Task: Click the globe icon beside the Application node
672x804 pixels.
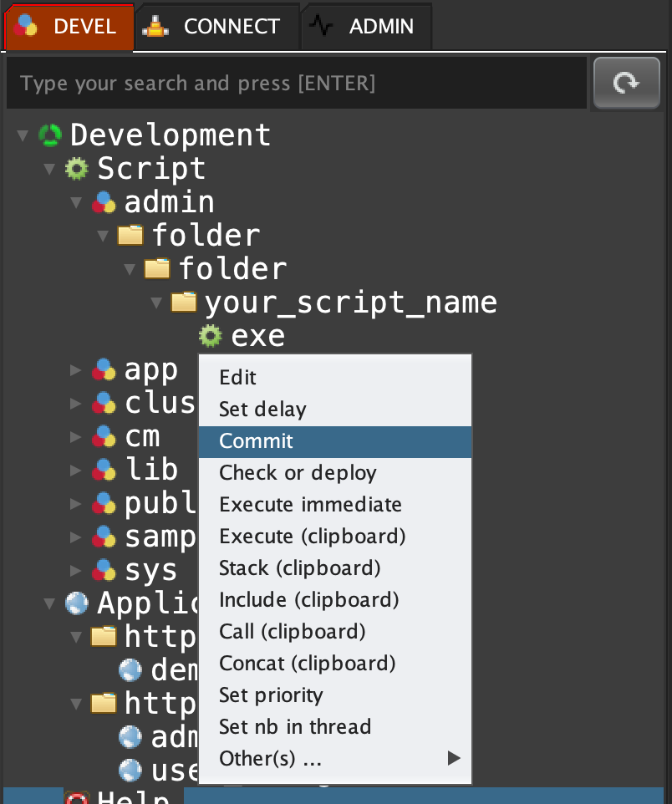Action: (x=77, y=603)
